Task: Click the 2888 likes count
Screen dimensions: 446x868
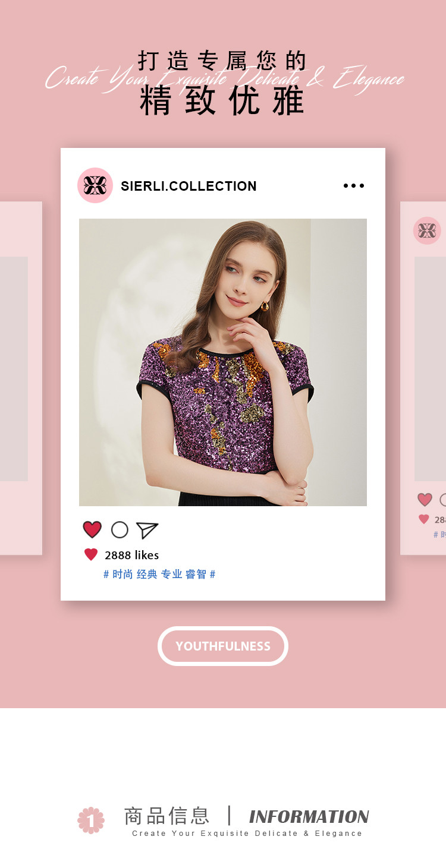Action: tap(132, 555)
